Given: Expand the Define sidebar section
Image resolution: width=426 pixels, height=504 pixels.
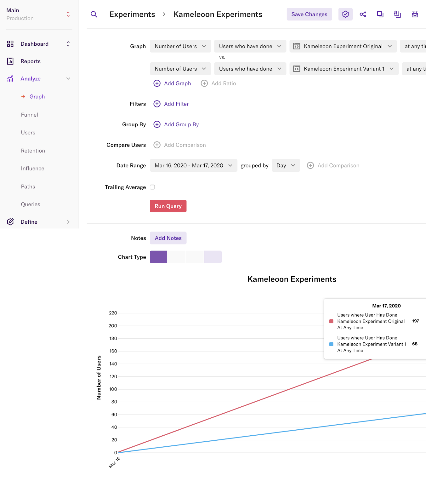Looking at the screenshot, I should coord(68,222).
